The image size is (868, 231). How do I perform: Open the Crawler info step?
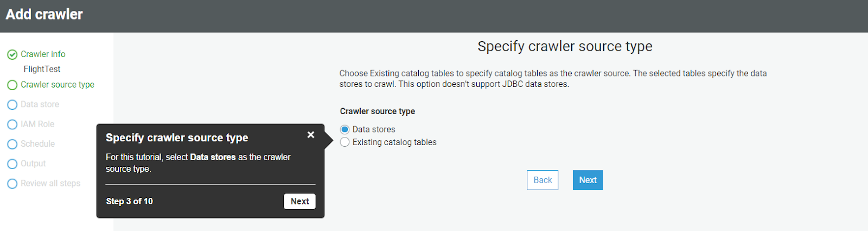[43, 54]
